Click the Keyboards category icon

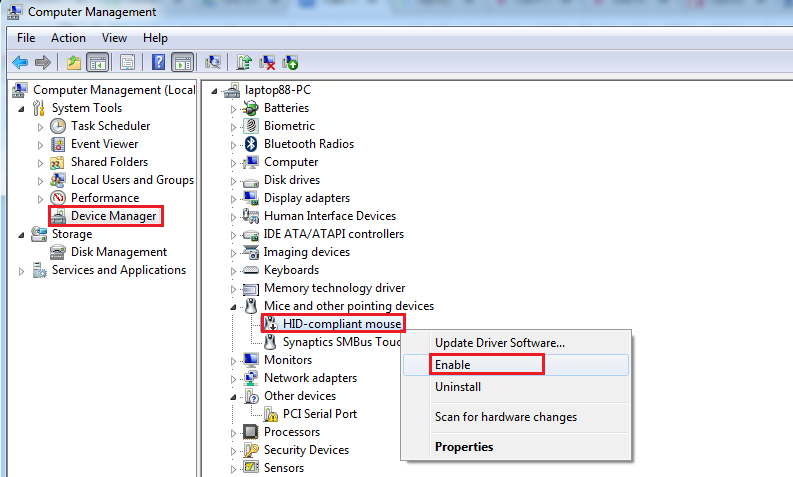[251, 270]
